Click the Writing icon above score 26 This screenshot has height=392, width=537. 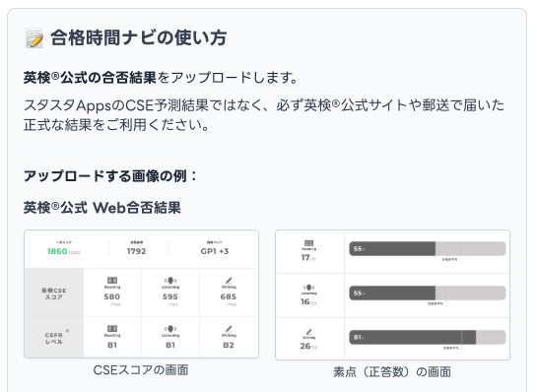tap(309, 332)
